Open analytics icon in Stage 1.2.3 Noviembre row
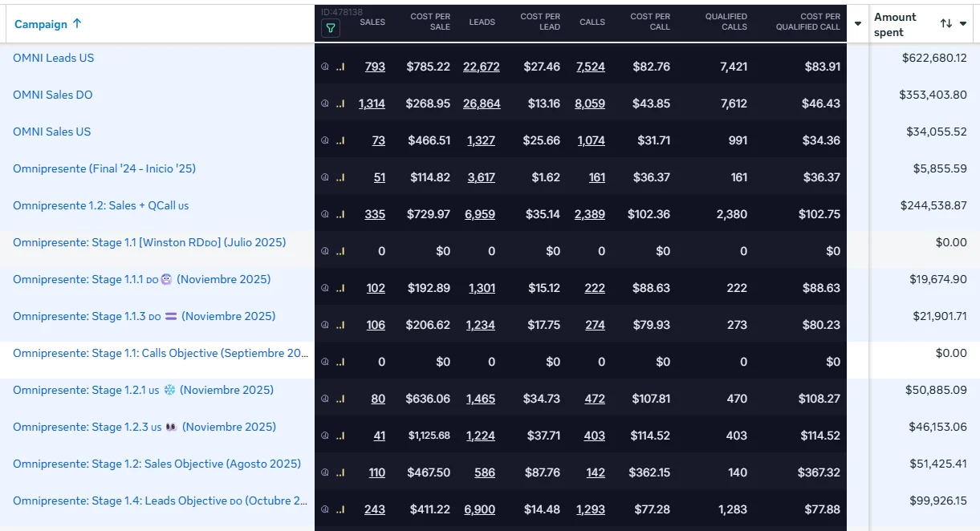The image size is (980, 531). tap(325, 436)
